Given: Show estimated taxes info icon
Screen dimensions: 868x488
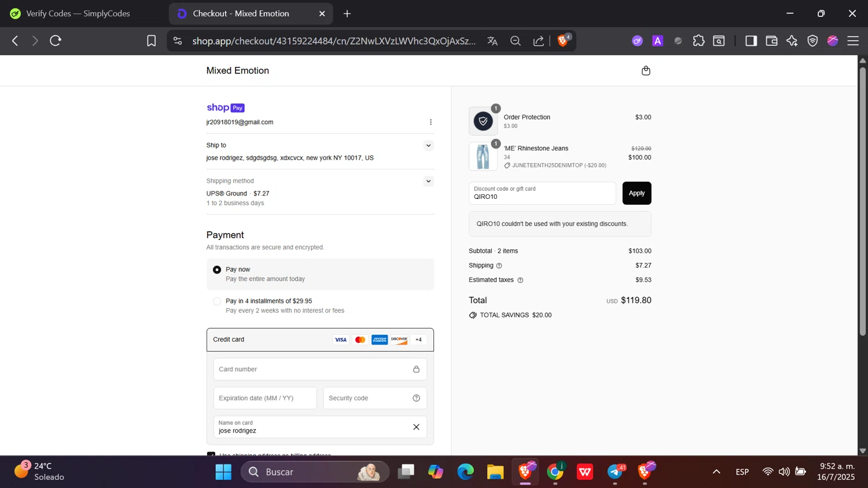Looking at the screenshot, I should 520,280.
